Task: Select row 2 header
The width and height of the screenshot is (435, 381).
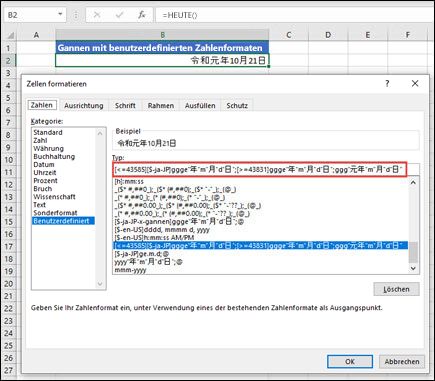Action: pos(9,61)
